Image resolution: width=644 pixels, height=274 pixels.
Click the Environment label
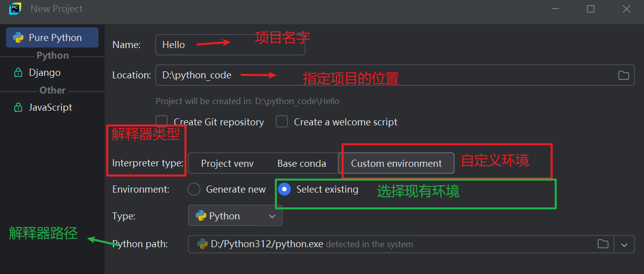coord(141,189)
